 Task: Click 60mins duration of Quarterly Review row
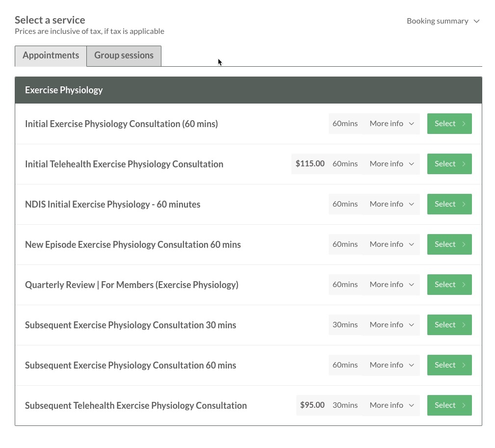[345, 285]
